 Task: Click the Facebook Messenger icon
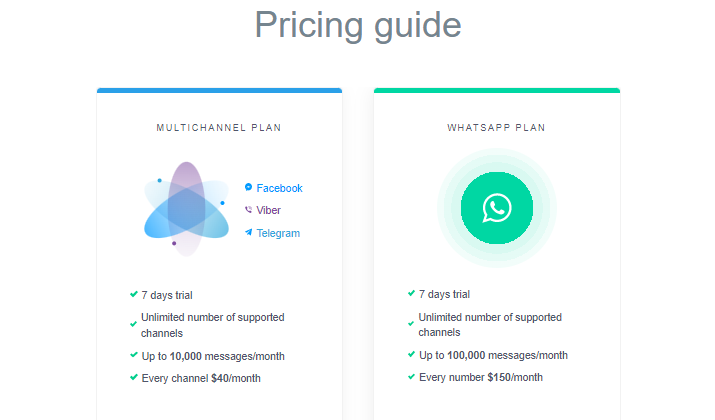248,187
